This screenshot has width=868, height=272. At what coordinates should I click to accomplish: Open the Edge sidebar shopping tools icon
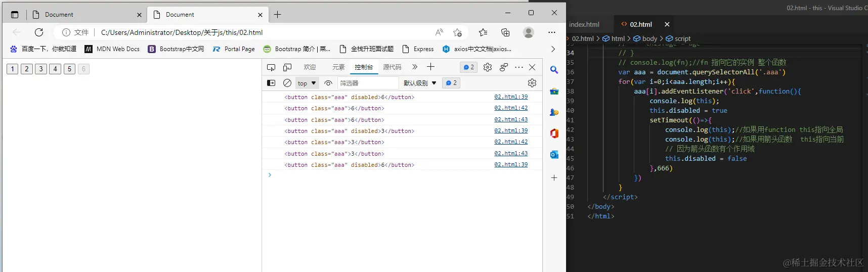554,92
